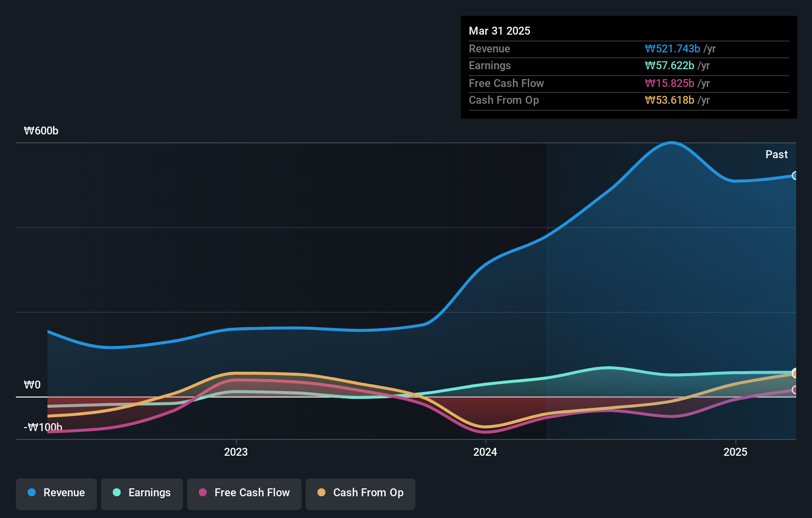Click the blue Revenue legend dot
Image resolution: width=812 pixels, height=518 pixels.
point(32,492)
